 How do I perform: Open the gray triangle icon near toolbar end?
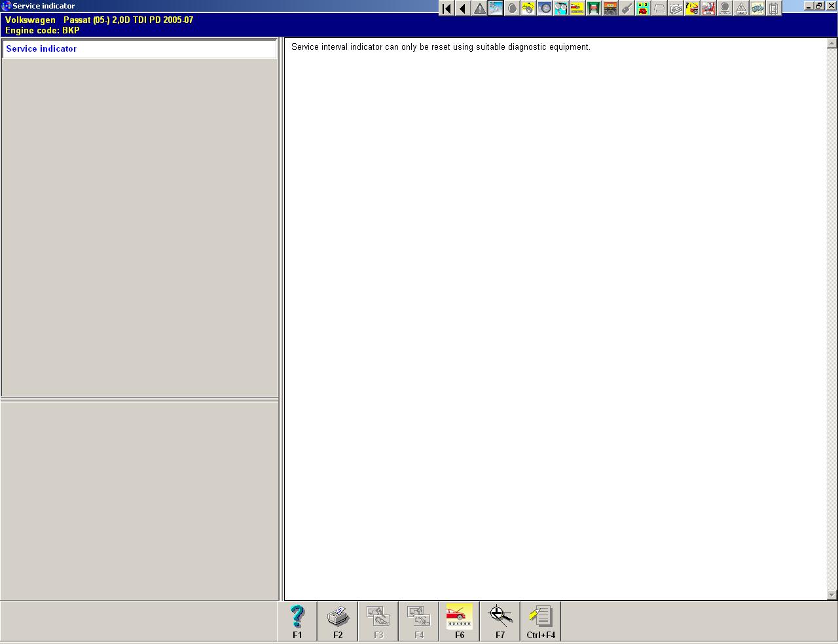pyautogui.click(x=741, y=9)
